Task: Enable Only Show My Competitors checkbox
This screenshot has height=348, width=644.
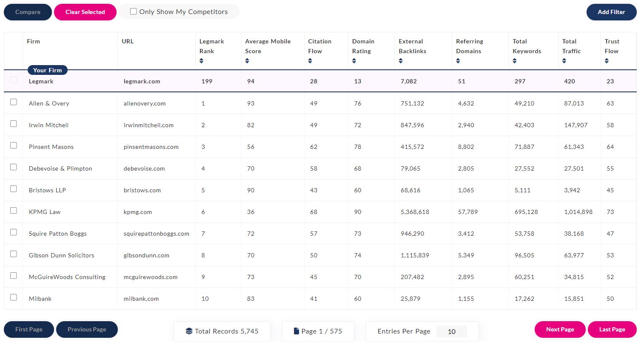Action: tap(134, 11)
